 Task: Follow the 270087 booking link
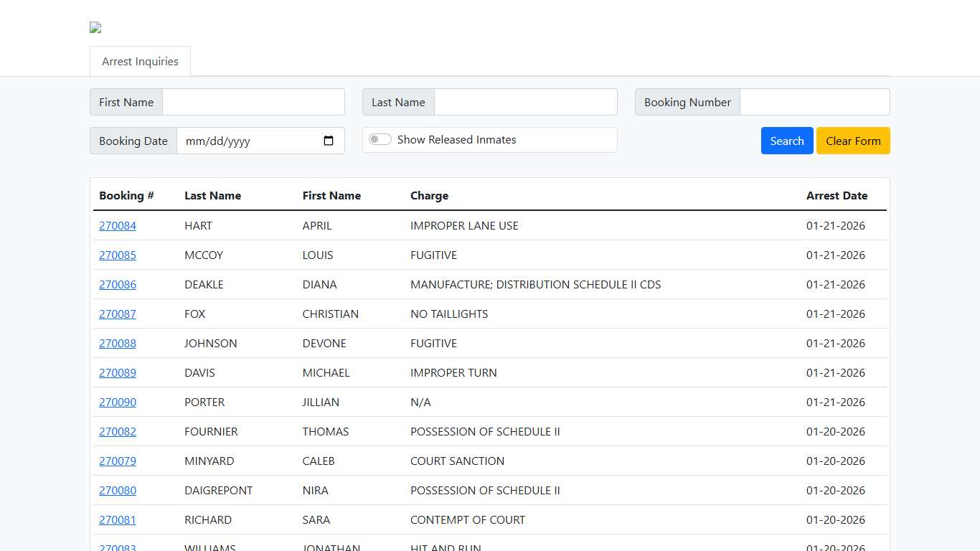tap(118, 314)
